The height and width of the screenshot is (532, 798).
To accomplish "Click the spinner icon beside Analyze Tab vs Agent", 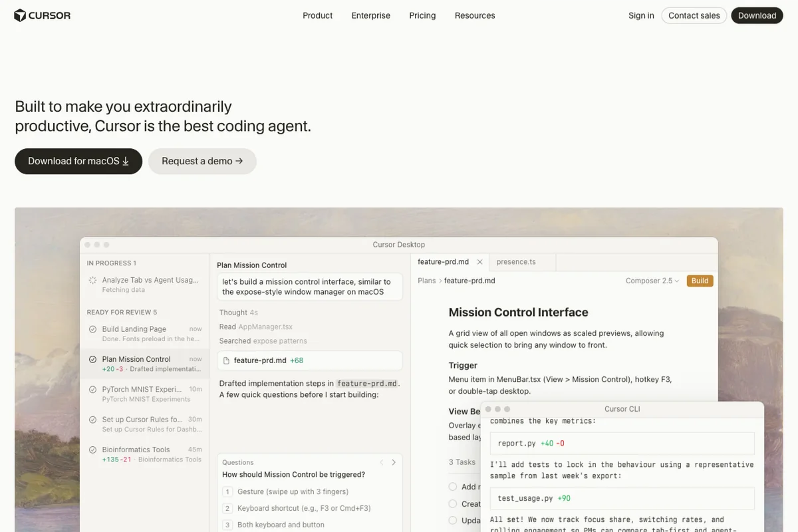I will [92, 281].
